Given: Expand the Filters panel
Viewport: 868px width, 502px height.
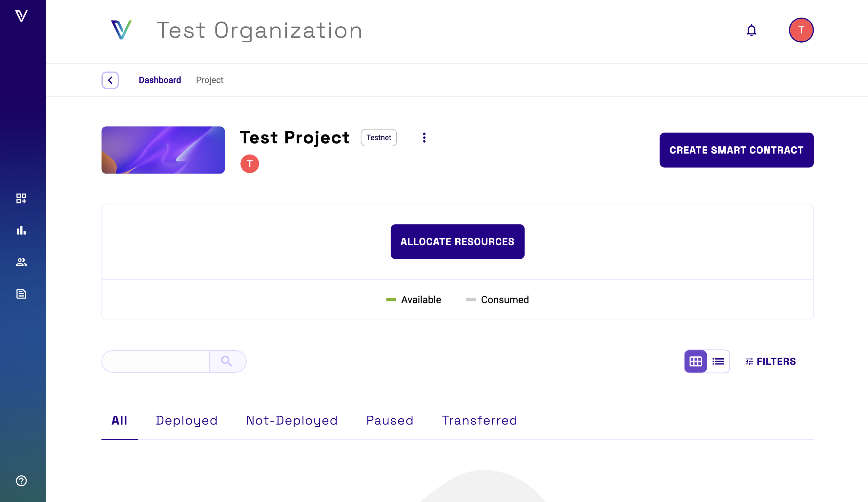Looking at the screenshot, I should pyautogui.click(x=771, y=362).
